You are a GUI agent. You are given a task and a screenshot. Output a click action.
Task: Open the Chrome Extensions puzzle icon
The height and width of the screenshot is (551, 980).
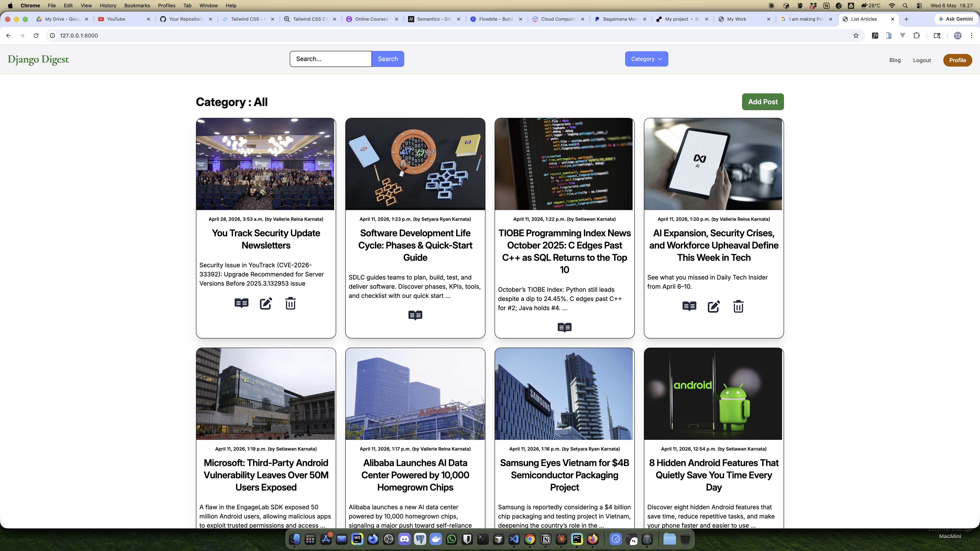pyautogui.click(x=917, y=35)
